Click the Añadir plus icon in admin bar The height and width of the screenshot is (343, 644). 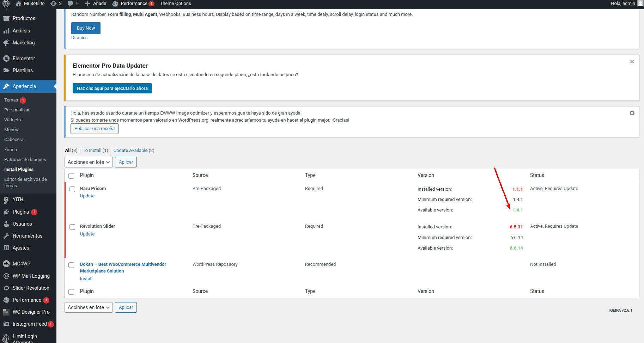(88, 4)
